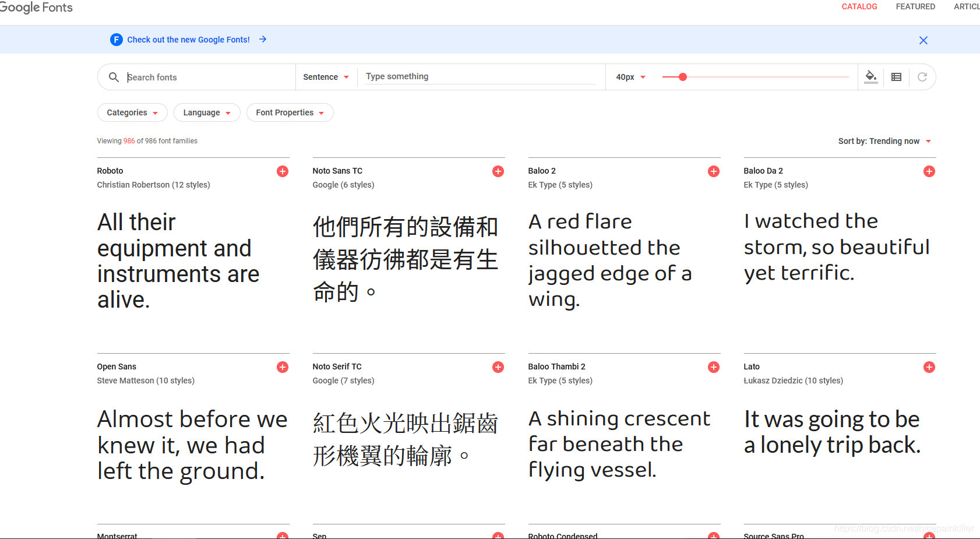
Task: Open the Baloo Da 2 font title
Action: (x=763, y=171)
